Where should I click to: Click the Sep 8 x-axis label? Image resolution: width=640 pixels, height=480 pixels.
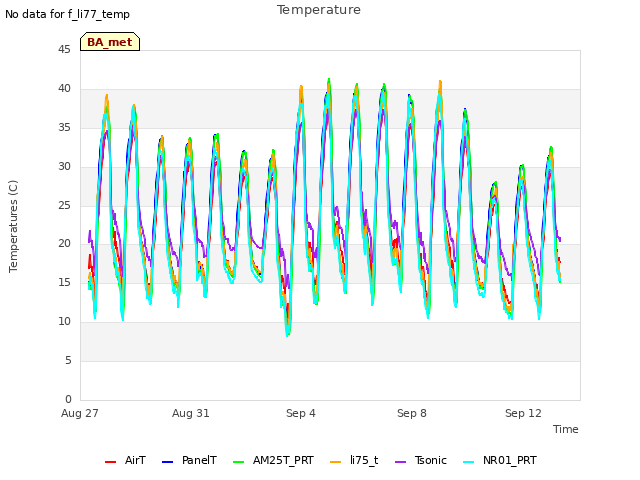412,413
